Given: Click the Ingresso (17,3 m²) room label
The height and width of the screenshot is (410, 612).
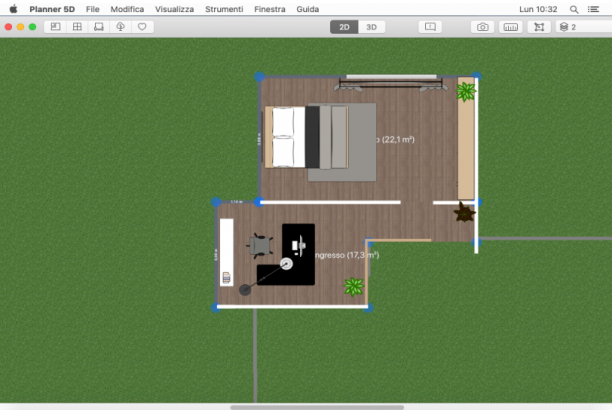Looking at the screenshot, I should (x=347, y=255).
